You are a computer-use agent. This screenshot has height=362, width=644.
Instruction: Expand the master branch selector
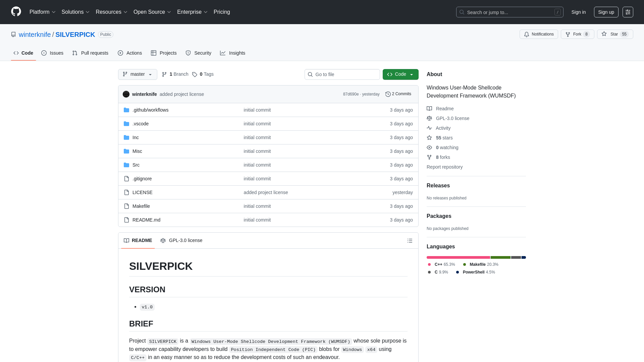(x=137, y=74)
